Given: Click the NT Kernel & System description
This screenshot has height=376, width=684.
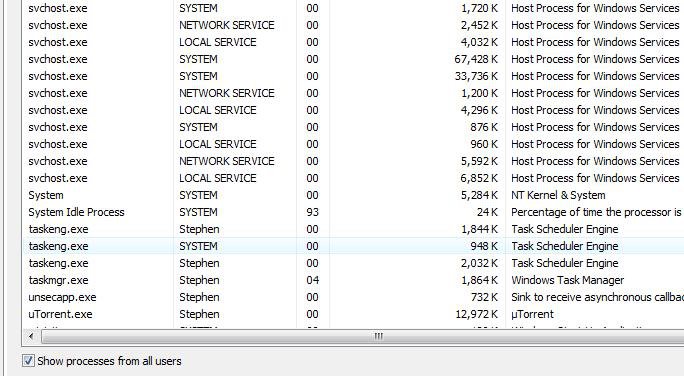Looking at the screenshot, I should pos(558,195).
